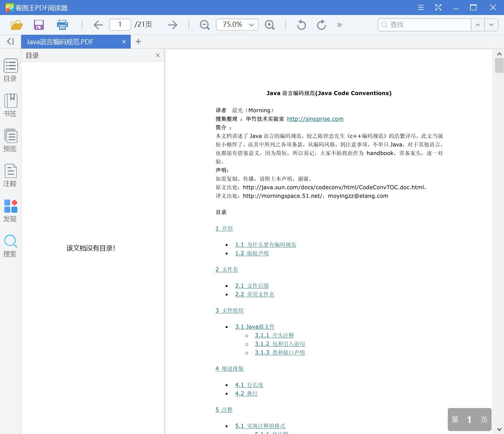Image resolution: width=504 pixels, height=434 pixels.
Task: Follow the '2 文件名' contents link
Action: tap(227, 269)
